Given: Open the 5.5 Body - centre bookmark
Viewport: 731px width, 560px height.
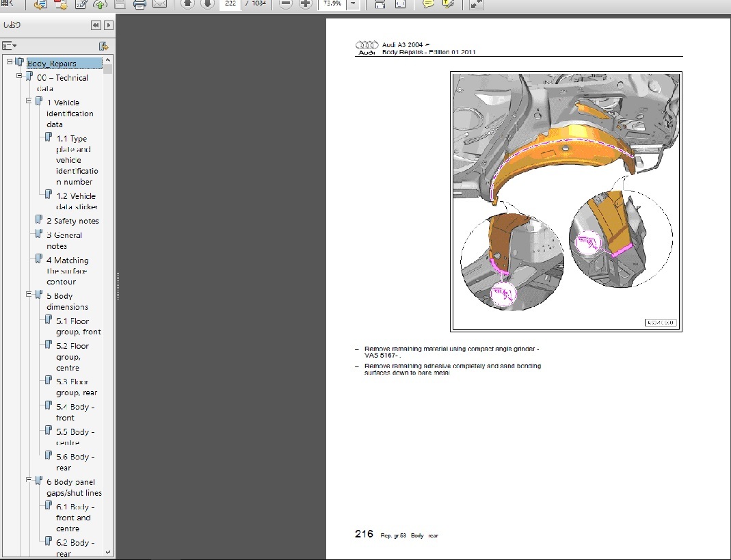Looking at the screenshot, I should click(75, 437).
